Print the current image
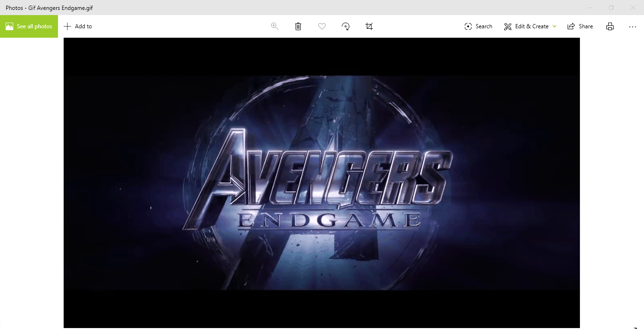Image resolution: width=644 pixels, height=329 pixels. pyautogui.click(x=610, y=26)
